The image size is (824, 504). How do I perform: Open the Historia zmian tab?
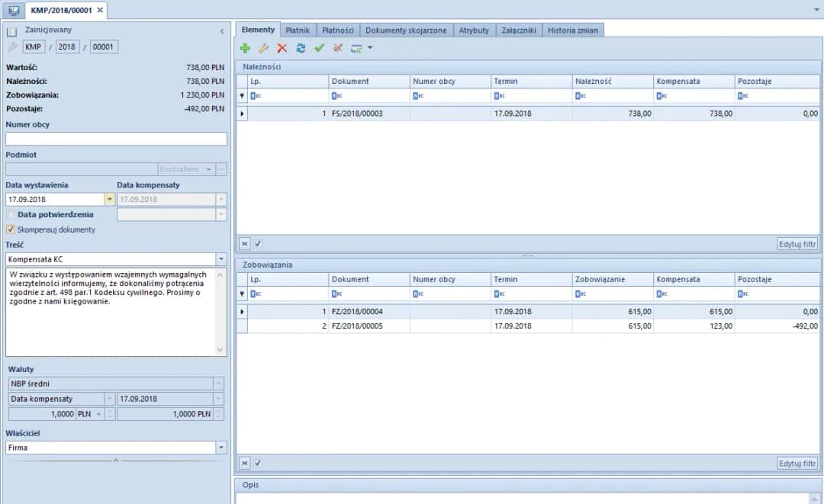pyautogui.click(x=575, y=30)
